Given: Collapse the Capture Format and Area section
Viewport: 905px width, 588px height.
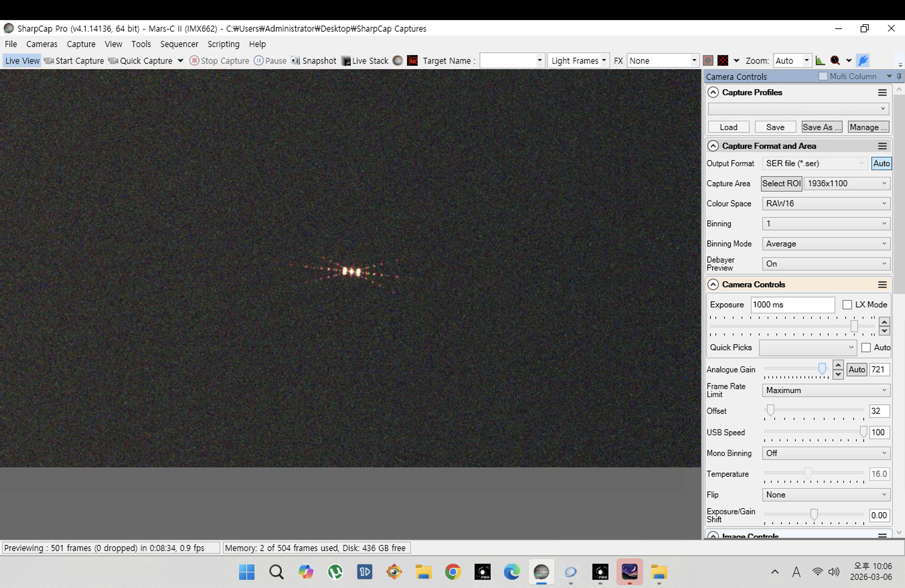Looking at the screenshot, I should tap(713, 146).
